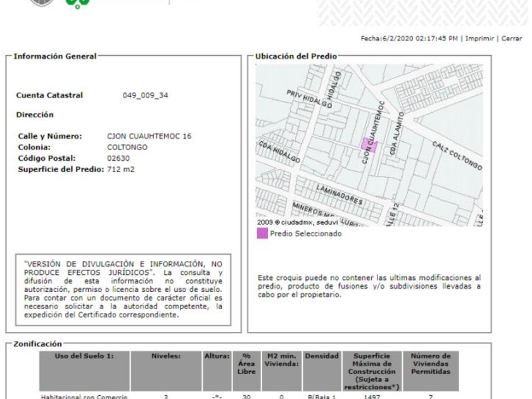This screenshot has height=399, width=532.
Task: Click the pink selected parcel on map
Action: point(369,145)
